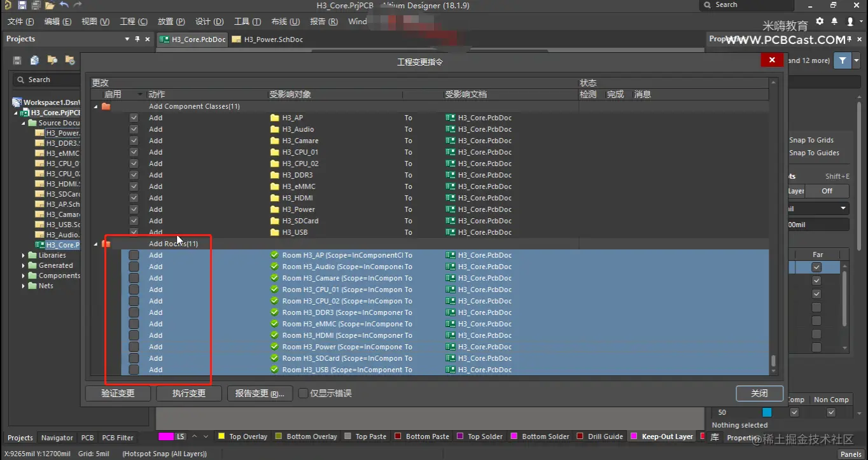The width and height of the screenshot is (868, 460).
Task: Collapse the Add Rooms group
Action: click(x=96, y=244)
